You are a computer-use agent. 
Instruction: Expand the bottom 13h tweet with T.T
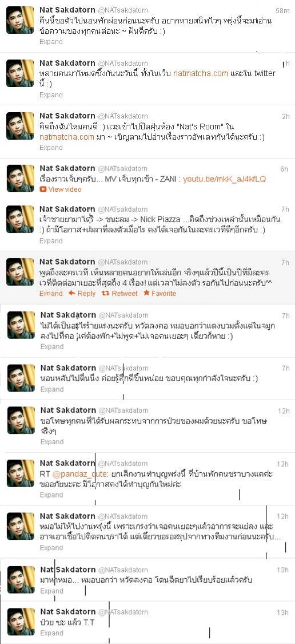click(x=51, y=633)
